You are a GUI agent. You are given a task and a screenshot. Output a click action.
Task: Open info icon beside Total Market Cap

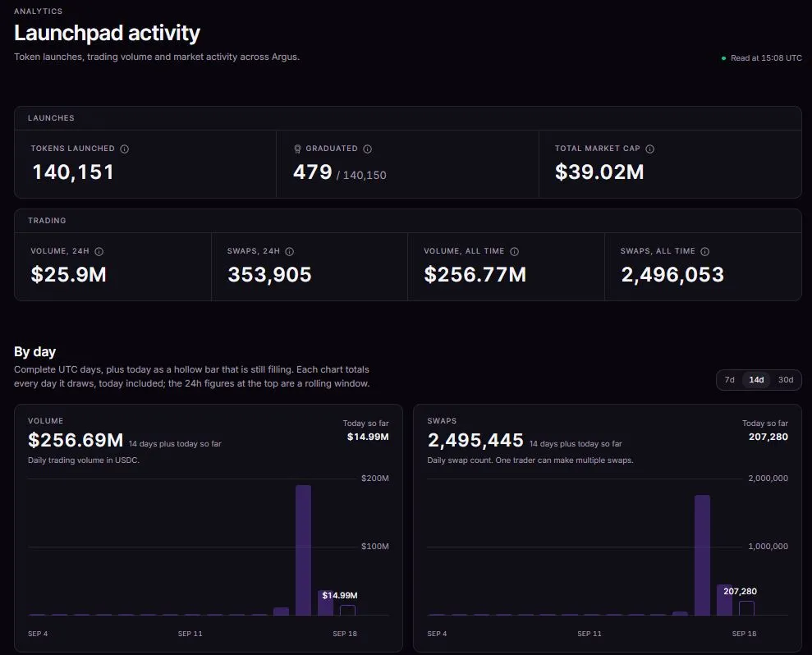click(x=649, y=149)
